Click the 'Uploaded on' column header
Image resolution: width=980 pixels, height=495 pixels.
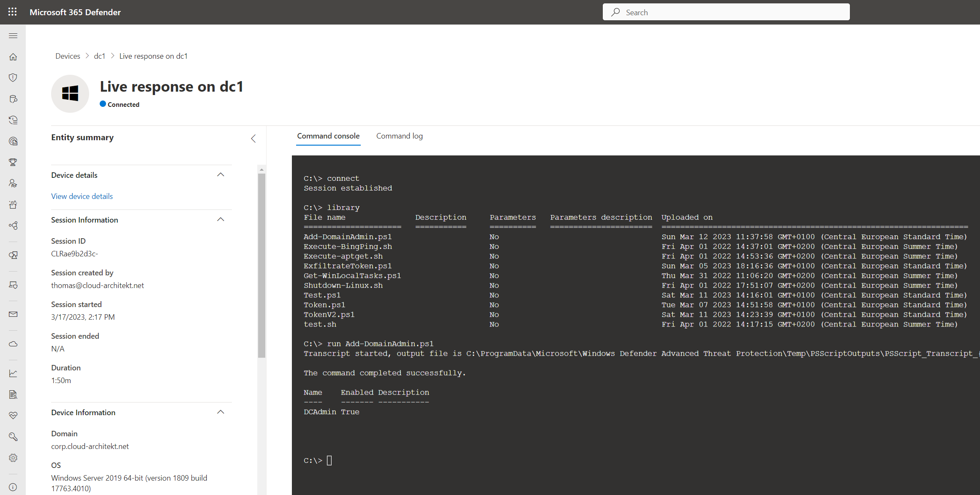click(x=687, y=218)
